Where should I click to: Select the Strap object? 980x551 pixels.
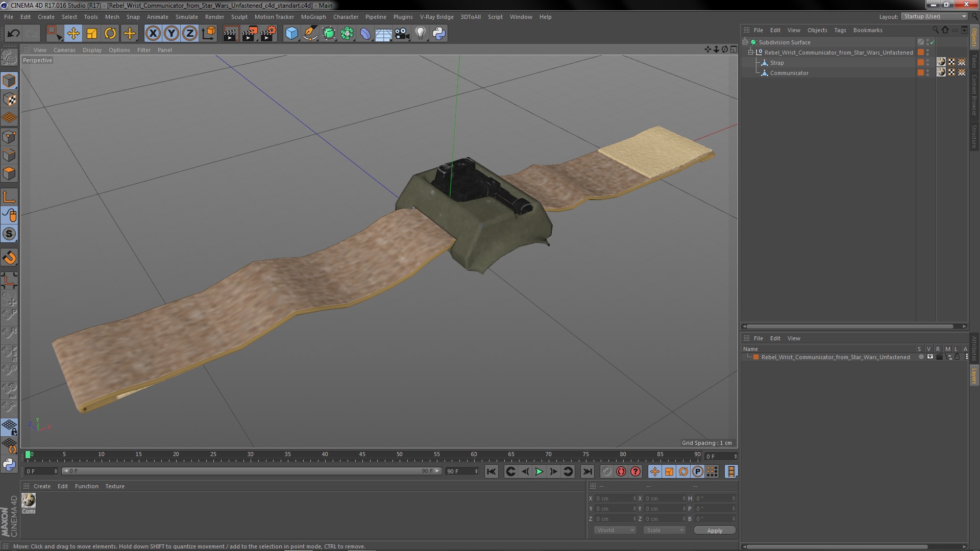click(x=777, y=63)
